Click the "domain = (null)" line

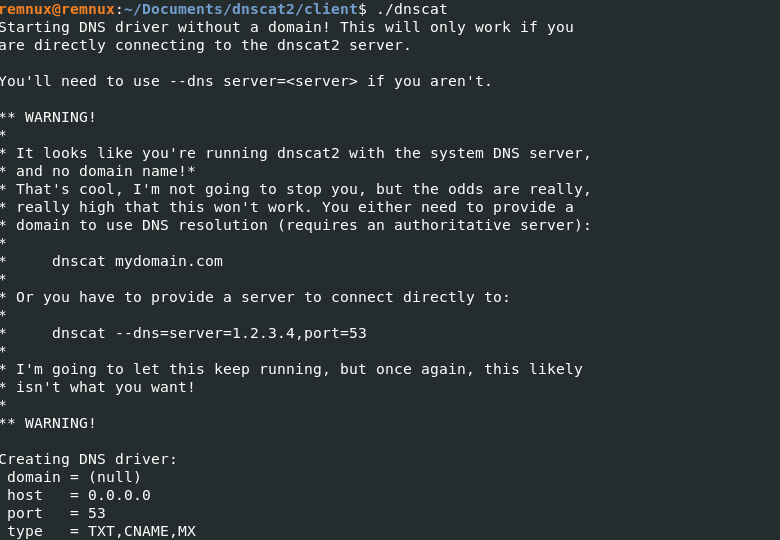tap(74, 477)
